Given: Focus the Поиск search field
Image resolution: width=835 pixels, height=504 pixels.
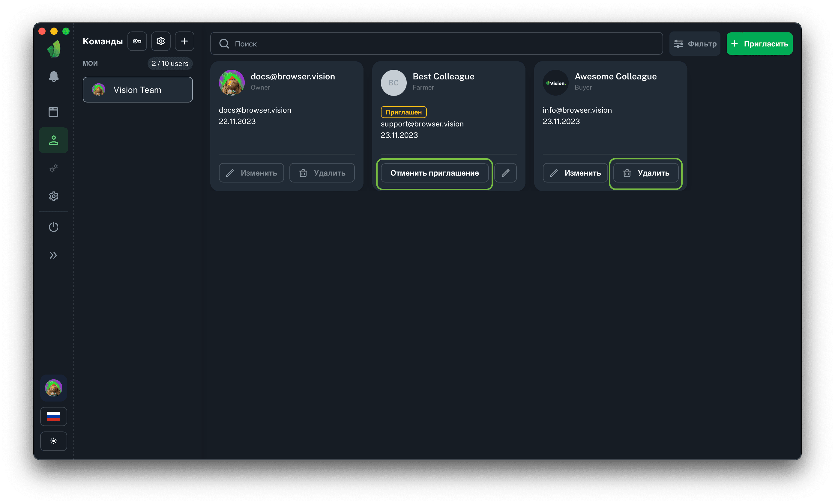Looking at the screenshot, I should pos(436,44).
